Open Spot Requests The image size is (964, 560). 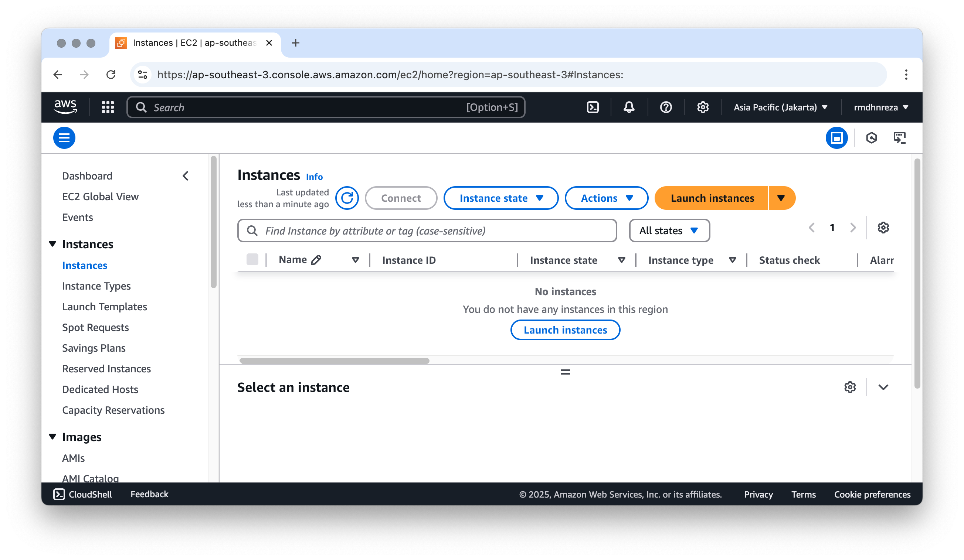click(x=95, y=327)
